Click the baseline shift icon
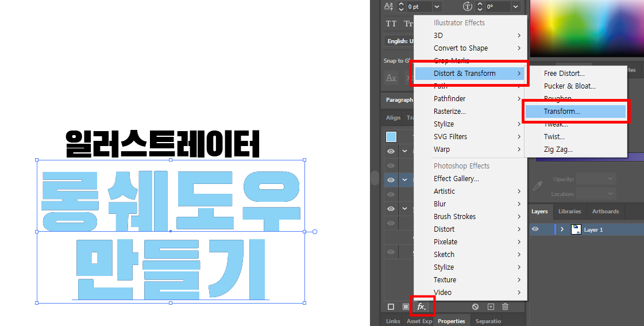The width and height of the screenshot is (644, 326). coord(388,6)
